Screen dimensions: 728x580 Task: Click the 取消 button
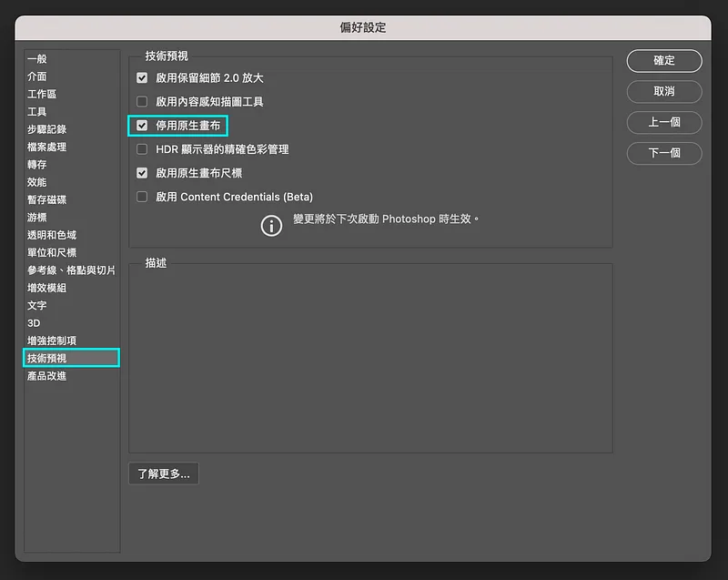click(664, 91)
